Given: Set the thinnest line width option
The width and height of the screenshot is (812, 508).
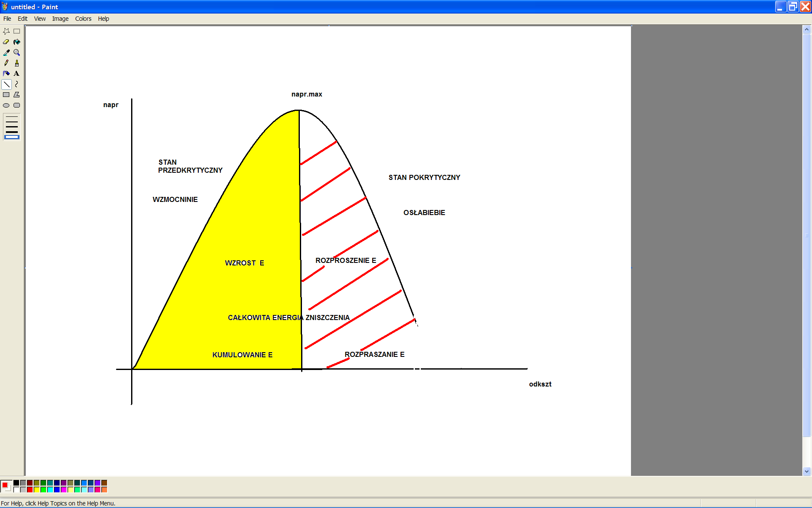Looking at the screenshot, I should (12, 116).
